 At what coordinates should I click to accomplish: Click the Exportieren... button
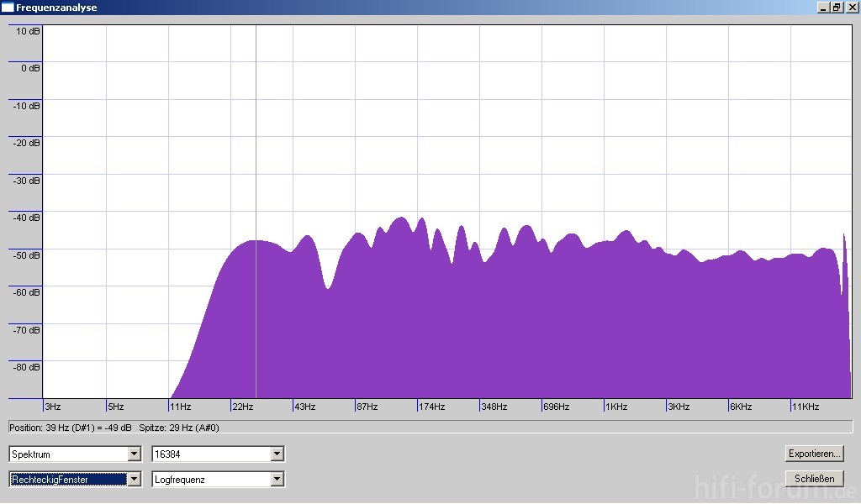(x=814, y=454)
